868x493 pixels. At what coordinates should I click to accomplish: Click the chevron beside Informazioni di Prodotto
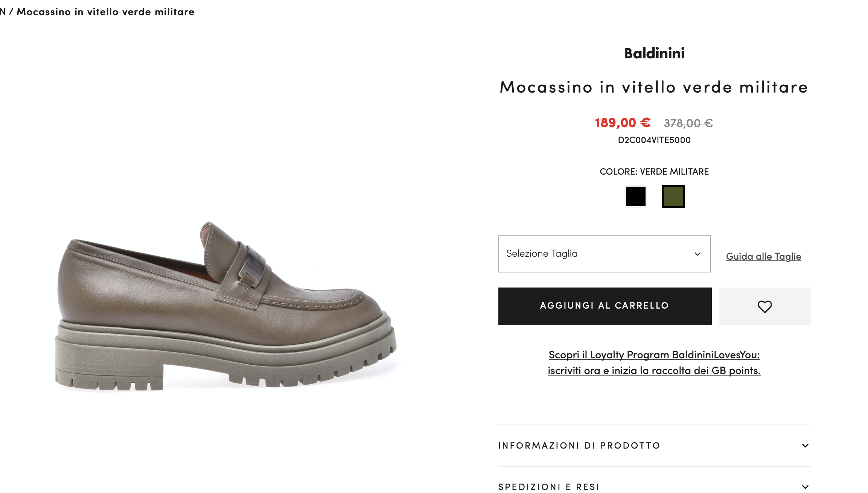click(805, 445)
